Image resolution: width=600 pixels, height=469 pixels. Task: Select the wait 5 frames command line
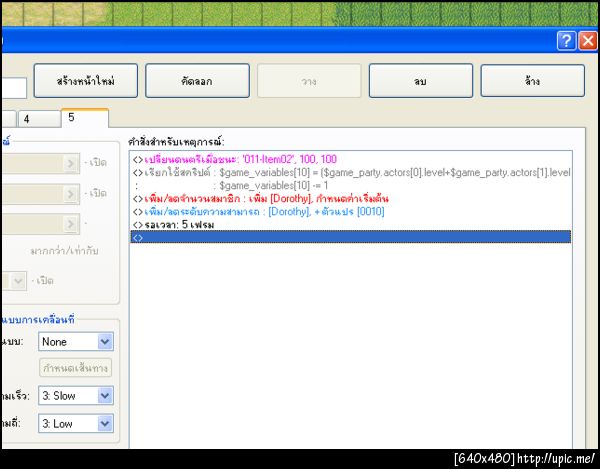pos(351,225)
